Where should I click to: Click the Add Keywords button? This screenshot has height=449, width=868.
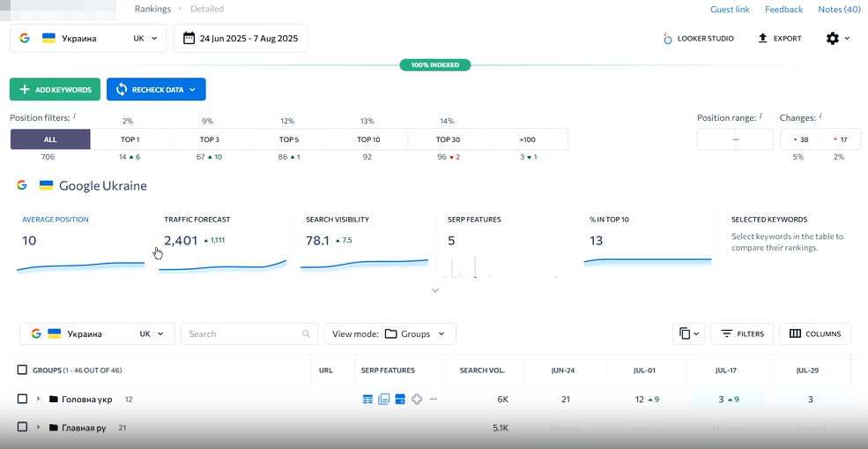(x=55, y=90)
